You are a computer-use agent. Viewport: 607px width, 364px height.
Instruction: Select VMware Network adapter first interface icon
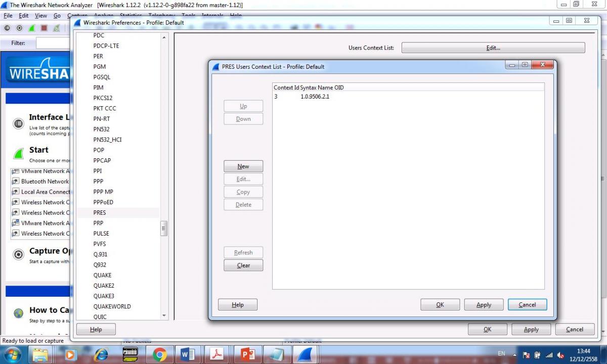[16, 171]
